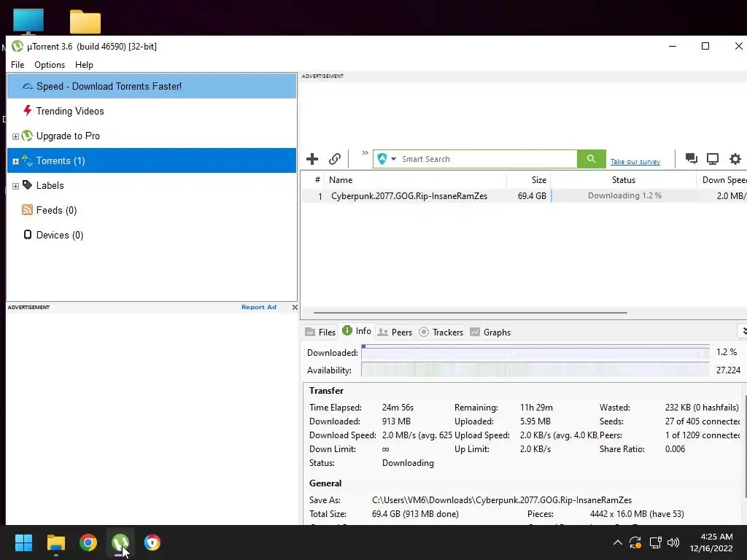The height and width of the screenshot is (560, 747).
Task: Click the Upgrade to Pro µTorrent icon
Action: click(27, 136)
